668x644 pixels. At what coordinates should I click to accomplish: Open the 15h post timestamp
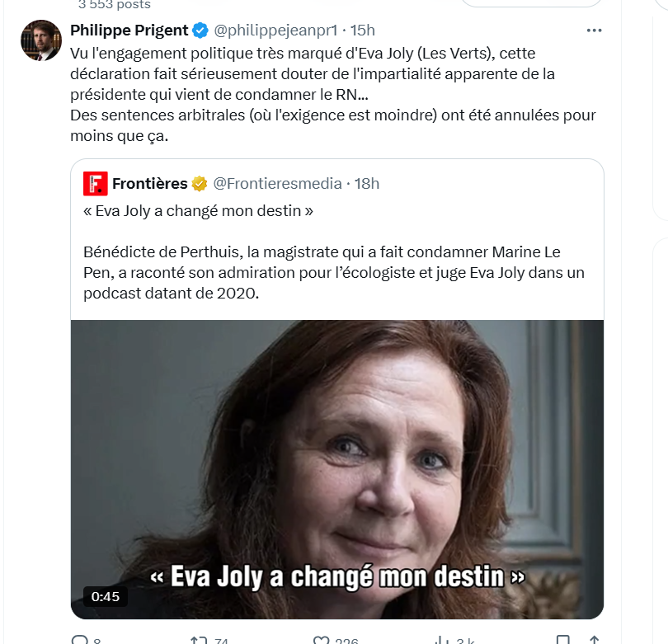click(363, 31)
